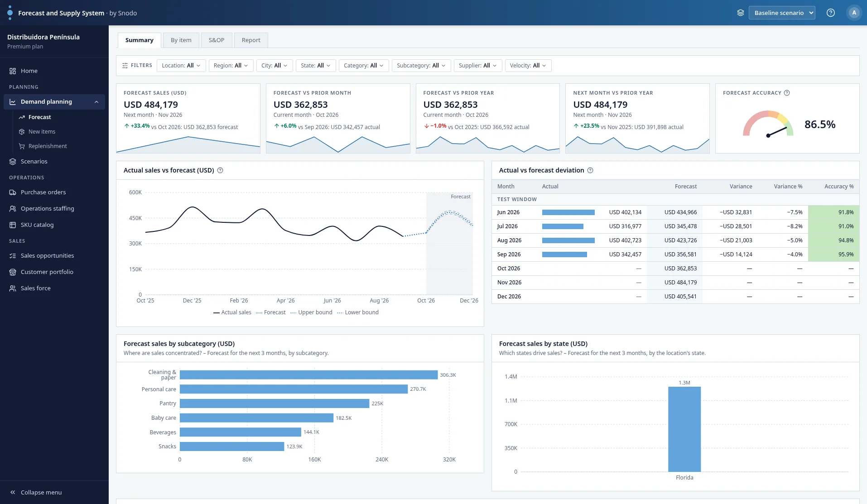Click the Florida bar in state chart
The width and height of the screenshot is (867, 504).
684,429
